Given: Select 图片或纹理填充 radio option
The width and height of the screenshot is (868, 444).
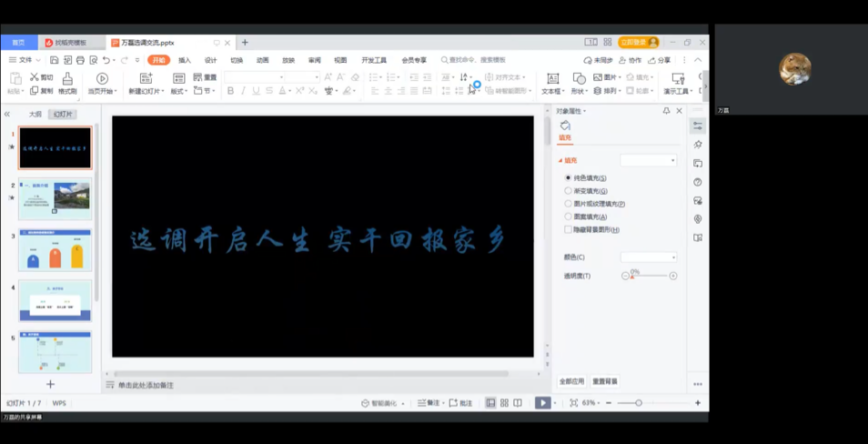Looking at the screenshot, I should (x=569, y=204).
